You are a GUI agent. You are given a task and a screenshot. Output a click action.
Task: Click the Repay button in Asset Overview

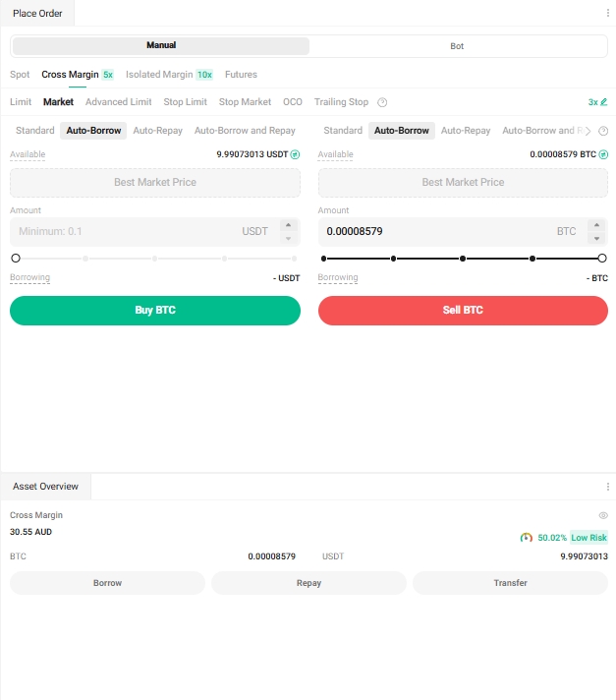(x=308, y=583)
